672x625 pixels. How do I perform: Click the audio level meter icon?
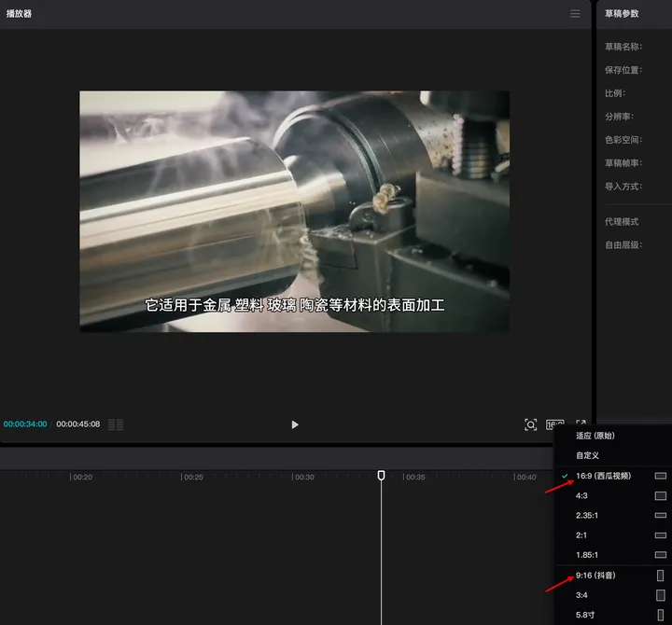[116, 424]
